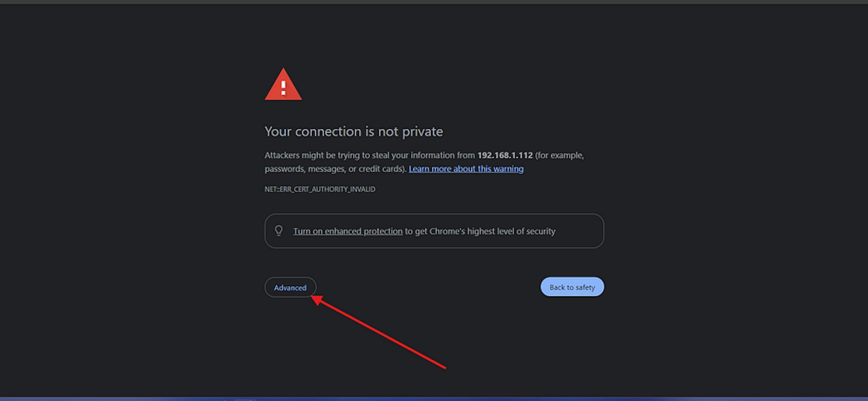Click the Your connection is not private heading
This screenshot has width=868, height=401.
click(354, 131)
